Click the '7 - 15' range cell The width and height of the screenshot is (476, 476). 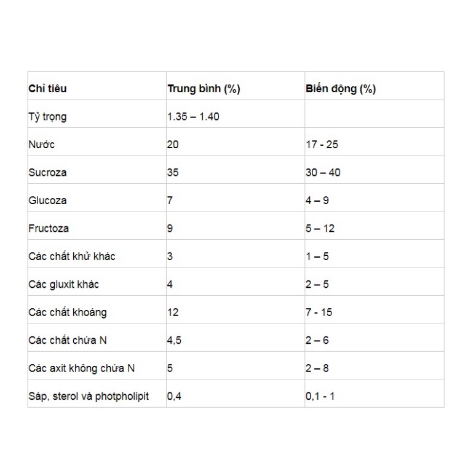319,312
